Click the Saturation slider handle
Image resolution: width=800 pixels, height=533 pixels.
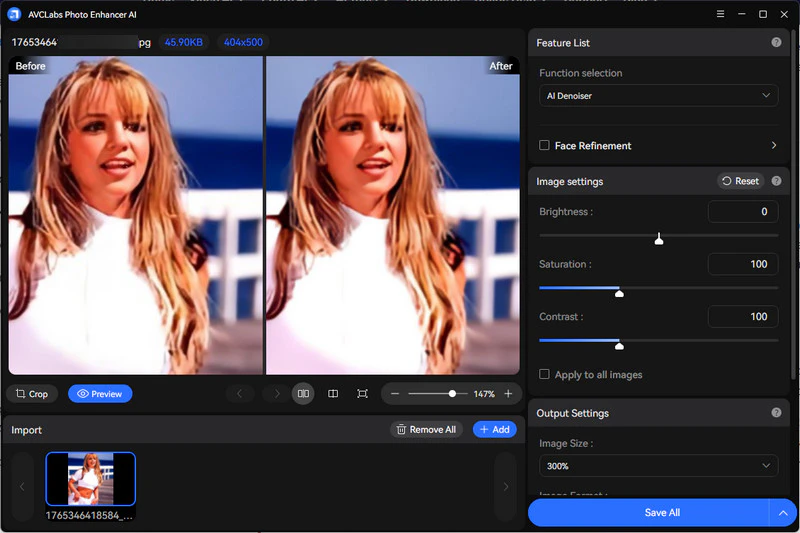click(x=619, y=292)
